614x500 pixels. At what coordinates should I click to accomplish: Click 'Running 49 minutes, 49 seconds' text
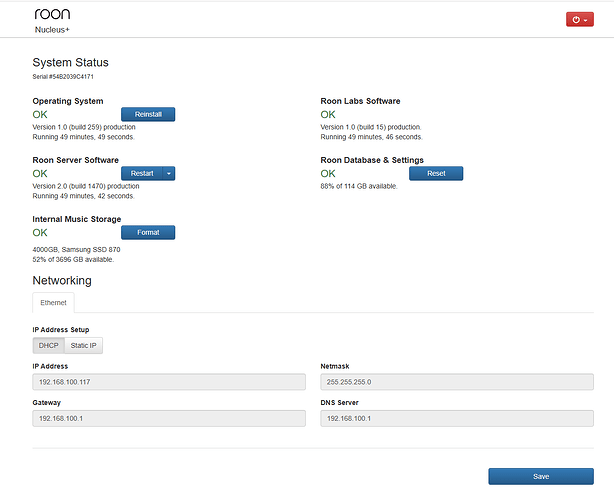tap(83, 137)
